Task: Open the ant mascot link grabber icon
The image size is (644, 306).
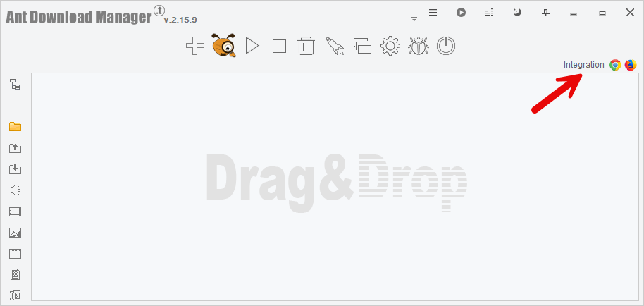Action: point(224,45)
